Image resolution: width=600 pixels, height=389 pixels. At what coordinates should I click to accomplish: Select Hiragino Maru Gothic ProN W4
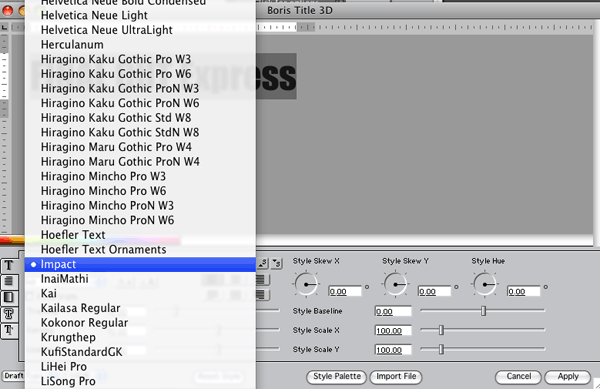[140, 162]
